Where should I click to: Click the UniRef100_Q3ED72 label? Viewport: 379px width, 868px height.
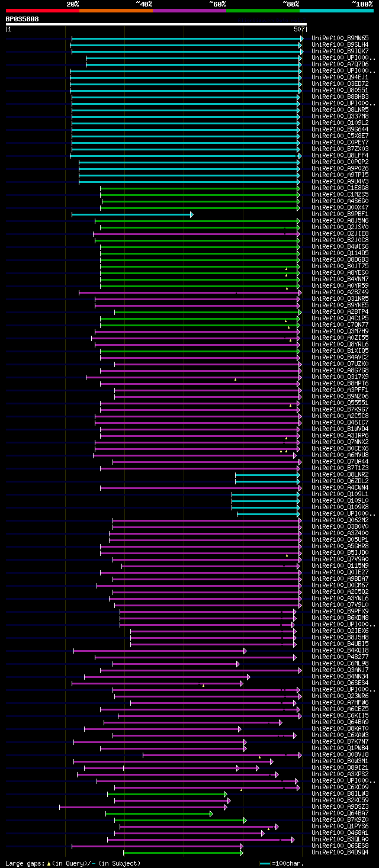click(x=340, y=83)
